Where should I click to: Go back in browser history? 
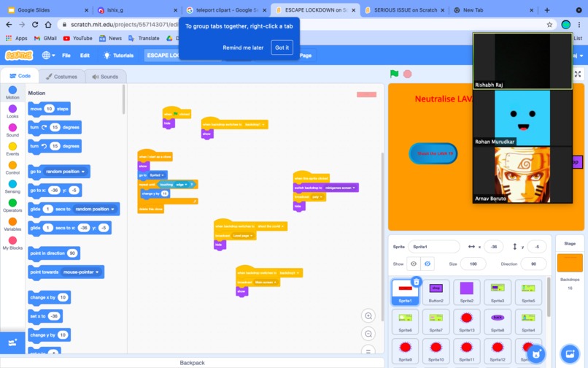[x=9, y=24]
